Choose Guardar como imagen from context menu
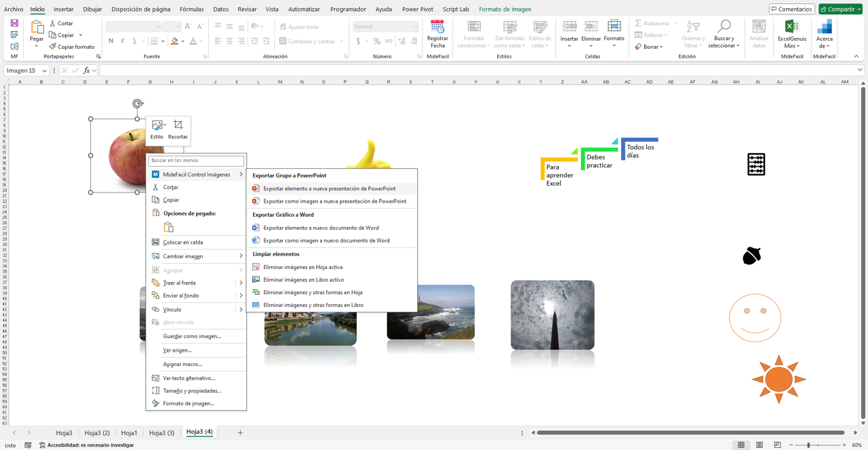Image resolution: width=868 pixels, height=450 pixels. coord(192,336)
